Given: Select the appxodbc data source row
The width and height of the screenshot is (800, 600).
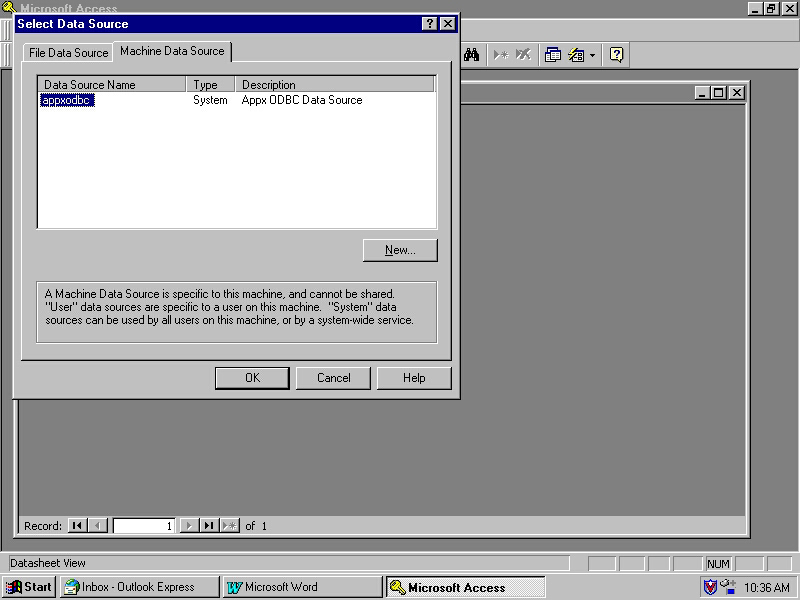Looking at the screenshot, I should pos(237,100).
